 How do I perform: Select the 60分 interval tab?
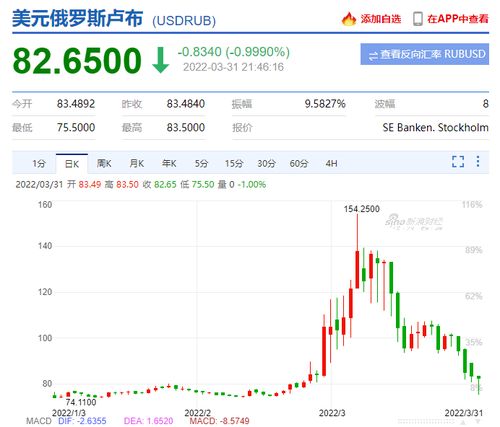pos(299,164)
